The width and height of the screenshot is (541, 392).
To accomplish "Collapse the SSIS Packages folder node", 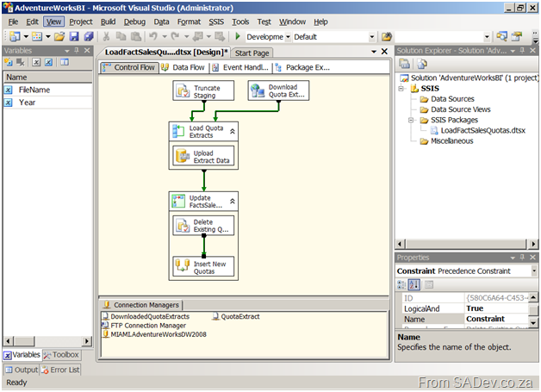I will tap(411, 120).
